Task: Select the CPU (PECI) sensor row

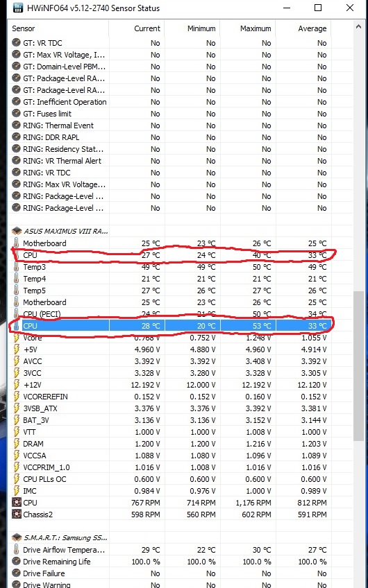Action: click(172, 314)
